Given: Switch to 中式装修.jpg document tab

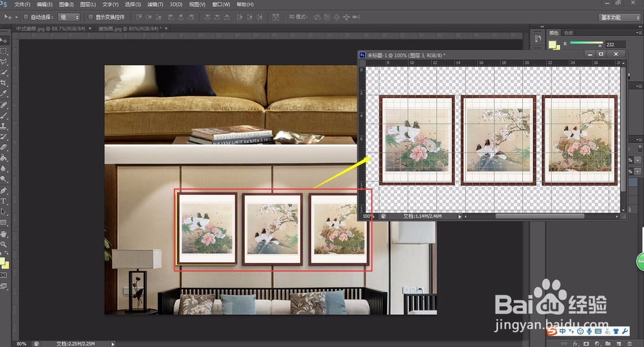Looking at the screenshot, I should [50, 29].
